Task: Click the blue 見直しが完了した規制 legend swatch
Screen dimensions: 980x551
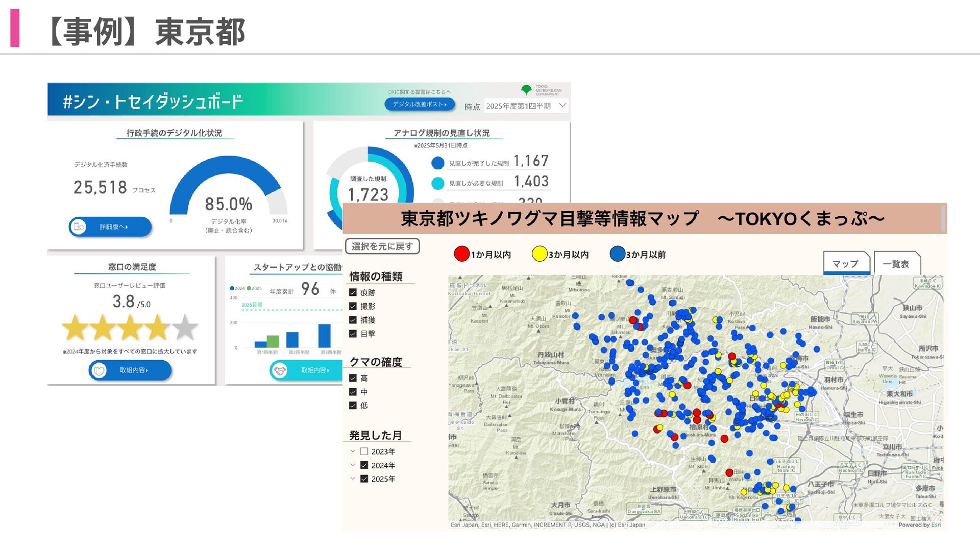Action: (437, 163)
